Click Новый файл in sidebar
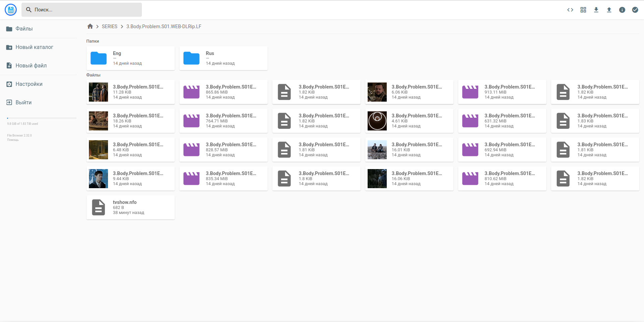Image resolution: width=644 pixels, height=322 pixels. click(x=31, y=66)
